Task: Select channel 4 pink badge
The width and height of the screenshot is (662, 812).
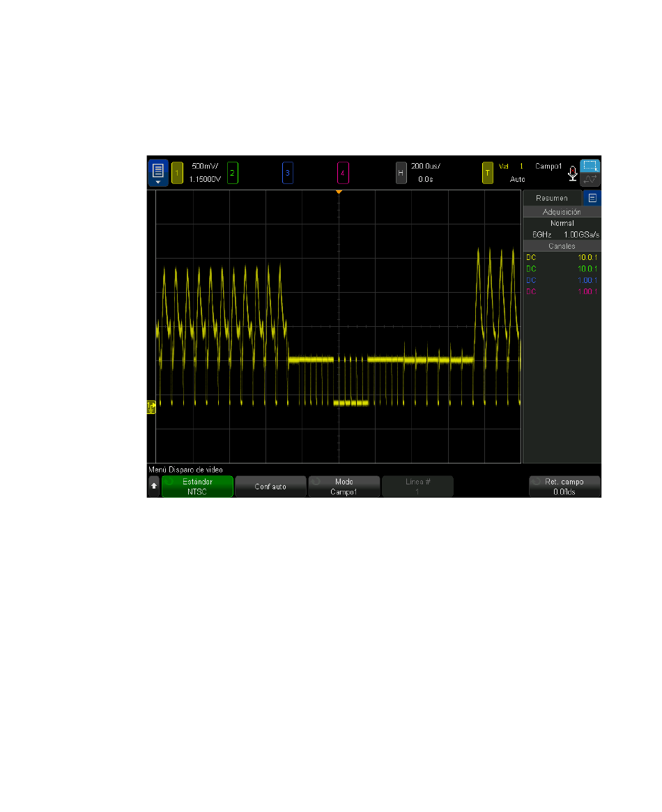Action: 343,173
